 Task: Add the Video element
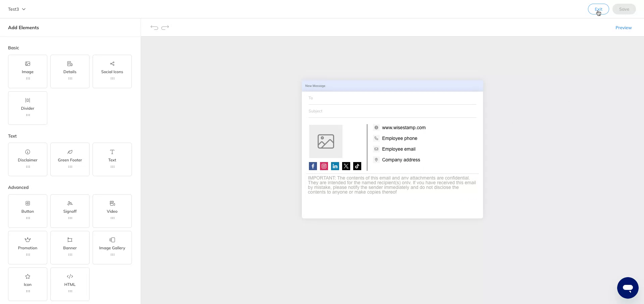click(x=112, y=211)
